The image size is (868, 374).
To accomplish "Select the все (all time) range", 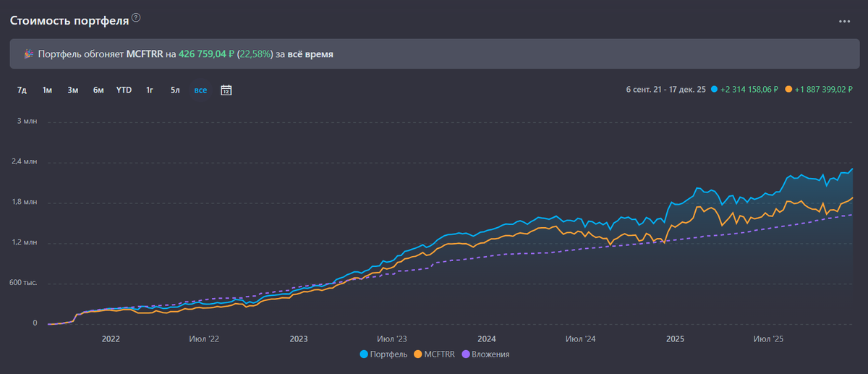I will [200, 90].
